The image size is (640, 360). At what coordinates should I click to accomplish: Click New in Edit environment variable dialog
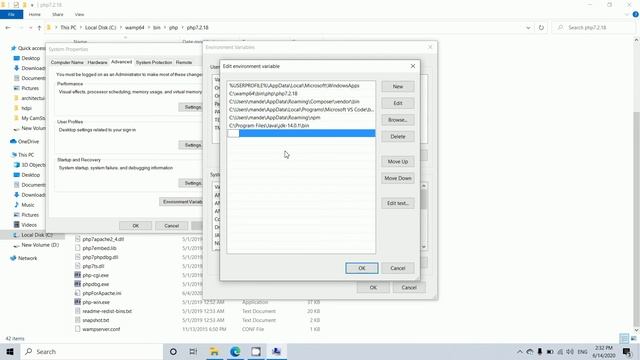(x=398, y=87)
